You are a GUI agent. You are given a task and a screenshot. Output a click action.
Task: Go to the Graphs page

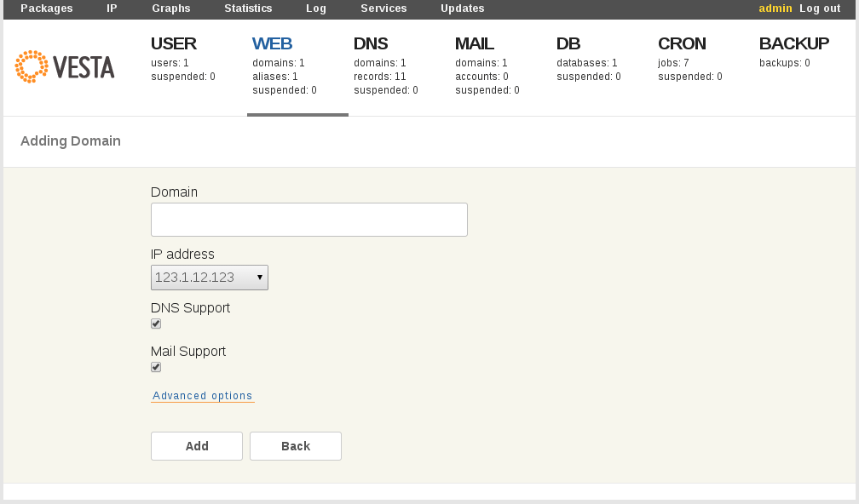click(171, 9)
